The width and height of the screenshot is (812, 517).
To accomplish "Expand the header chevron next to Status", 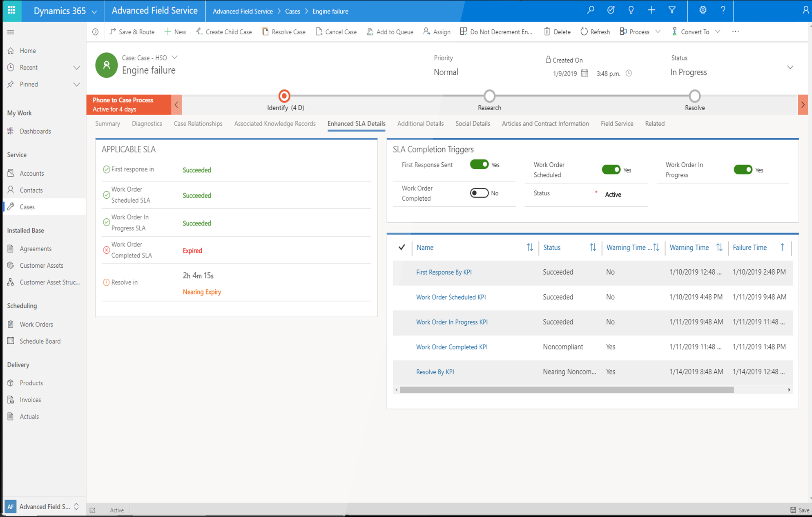I will [790, 67].
